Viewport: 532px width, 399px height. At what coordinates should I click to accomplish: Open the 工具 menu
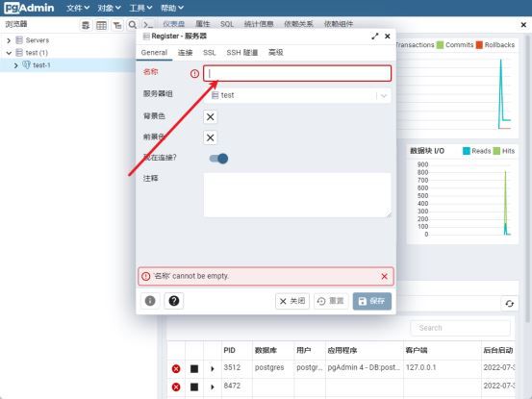pos(140,8)
